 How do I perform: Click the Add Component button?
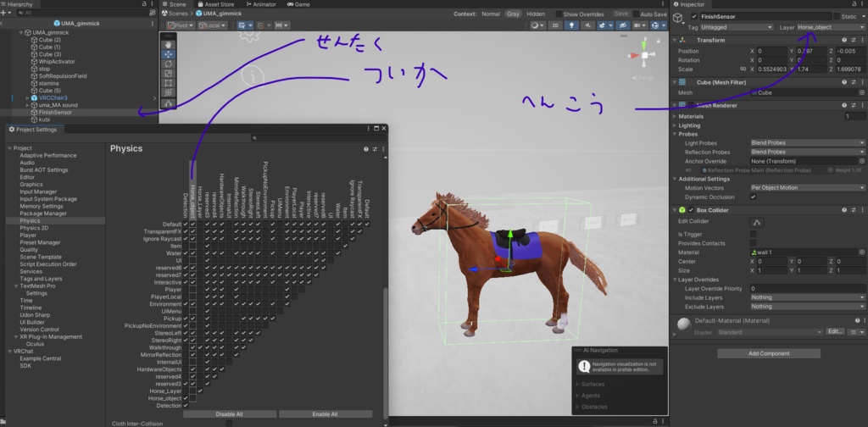point(769,353)
